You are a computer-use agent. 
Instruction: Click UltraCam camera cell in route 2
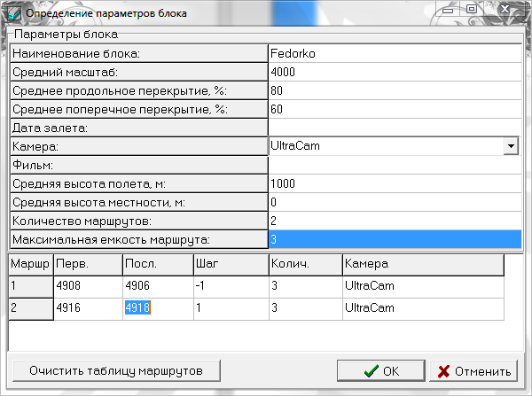point(423,308)
